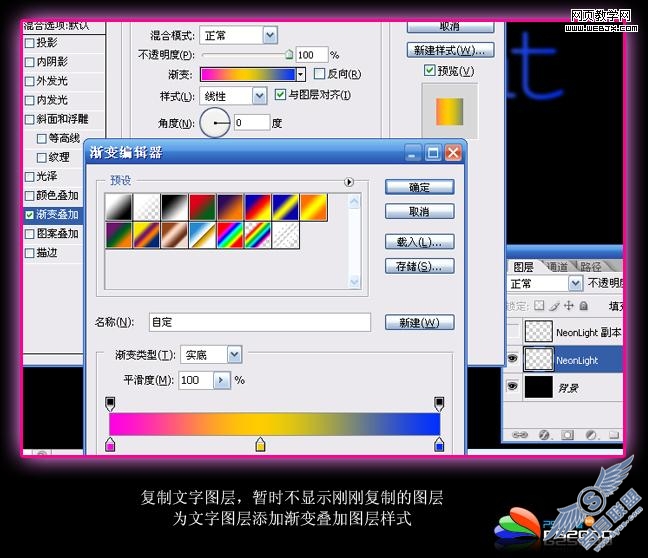The image size is (648, 558).
Task: Open the 样式 style dropdown
Action: [259, 96]
